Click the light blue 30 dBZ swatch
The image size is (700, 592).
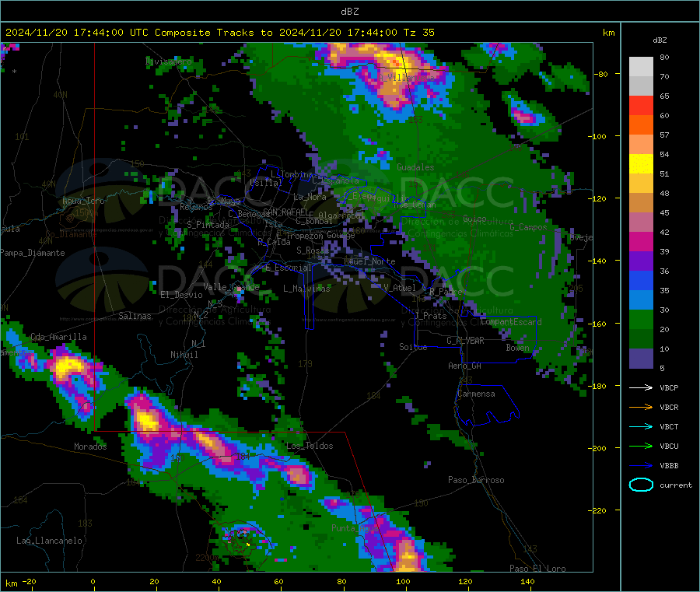tap(641, 300)
